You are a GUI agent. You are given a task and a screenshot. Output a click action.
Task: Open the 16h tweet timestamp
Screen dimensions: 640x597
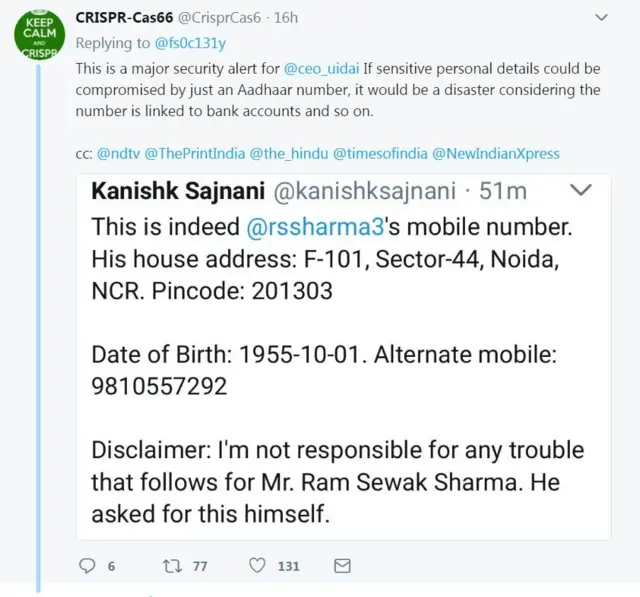[x=286, y=18]
